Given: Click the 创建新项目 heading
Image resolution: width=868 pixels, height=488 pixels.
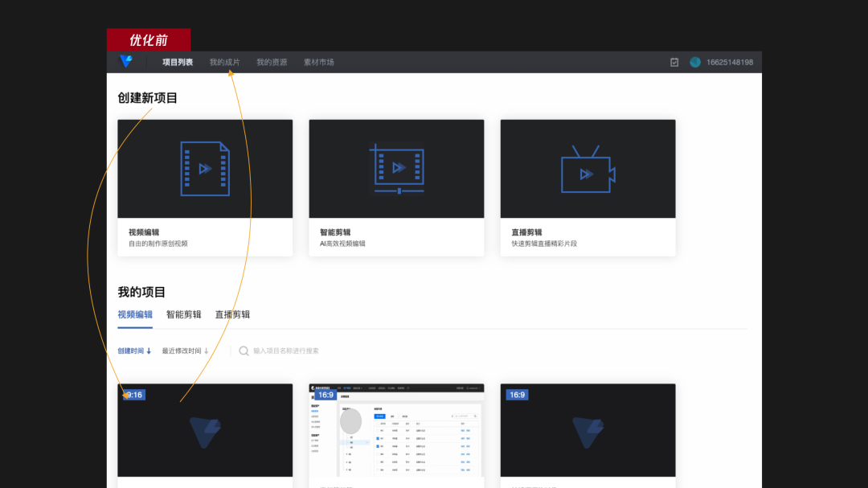Looking at the screenshot, I should pyautogui.click(x=147, y=98).
